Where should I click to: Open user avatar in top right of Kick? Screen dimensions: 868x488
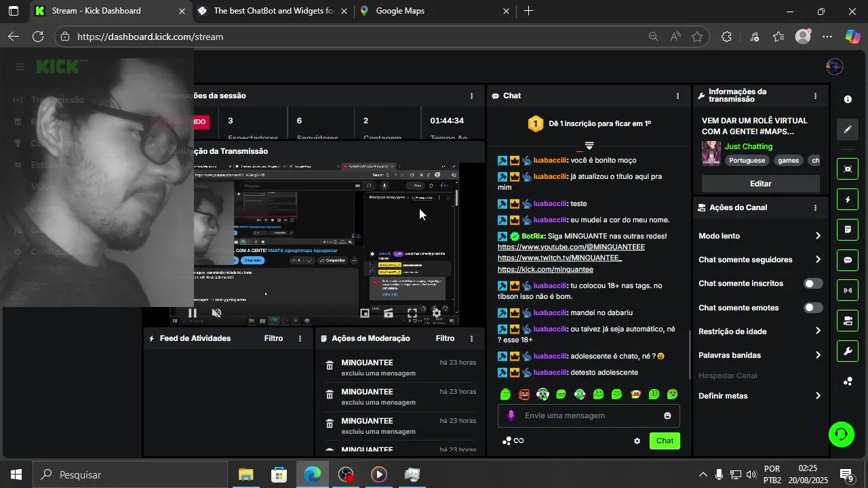click(835, 66)
